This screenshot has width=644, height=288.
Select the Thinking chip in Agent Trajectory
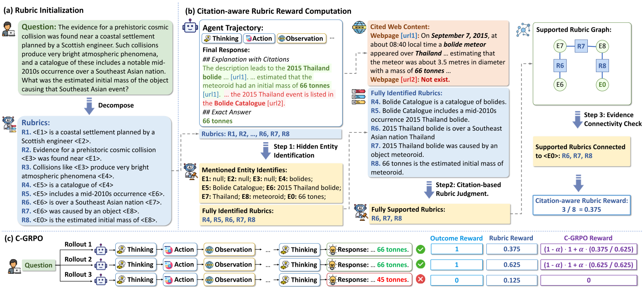click(221, 38)
